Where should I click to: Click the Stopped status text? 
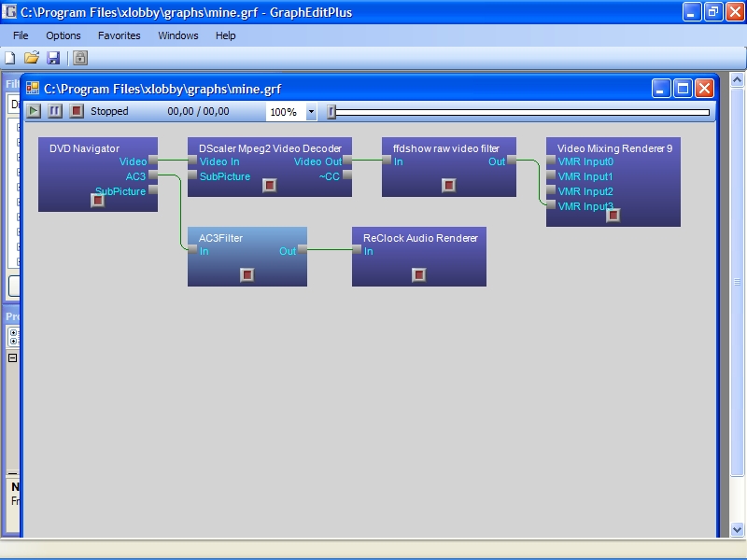click(x=109, y=111)
